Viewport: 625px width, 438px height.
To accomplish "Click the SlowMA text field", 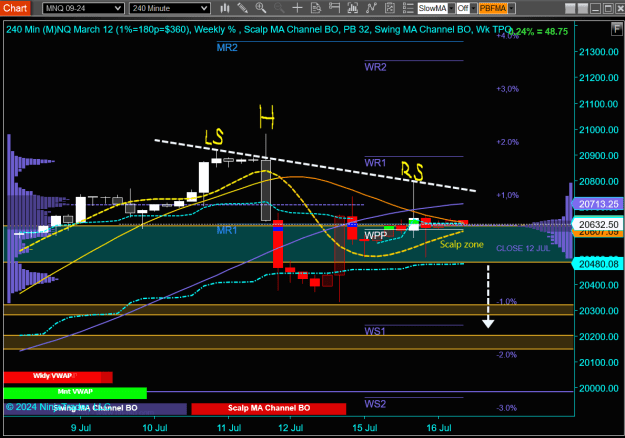I will (x=432, y=8).
